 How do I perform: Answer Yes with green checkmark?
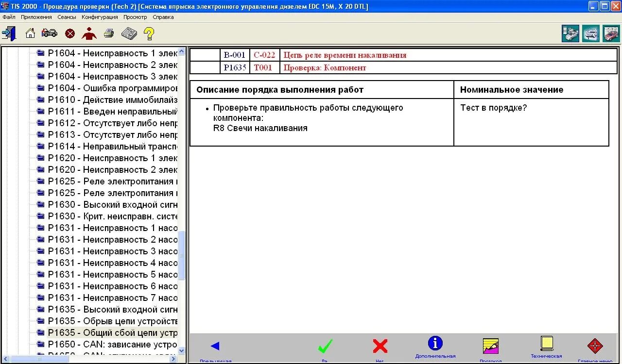(x=325, y=346)
